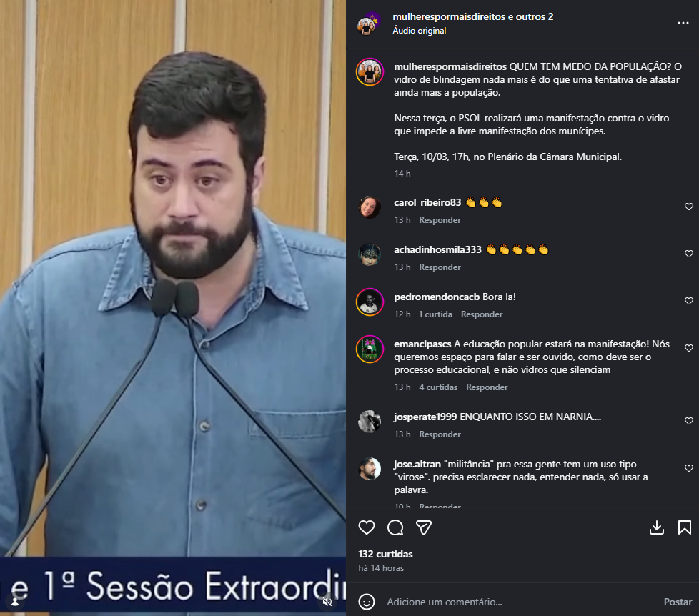
Task: Open comments via speech bubble icon
Action: pos(395,527)
